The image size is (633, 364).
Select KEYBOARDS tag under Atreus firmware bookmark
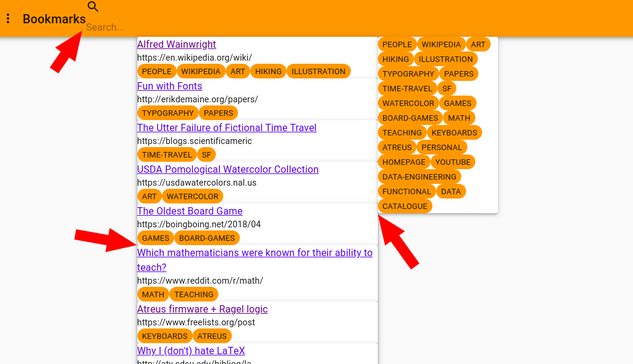click(165, 336)
